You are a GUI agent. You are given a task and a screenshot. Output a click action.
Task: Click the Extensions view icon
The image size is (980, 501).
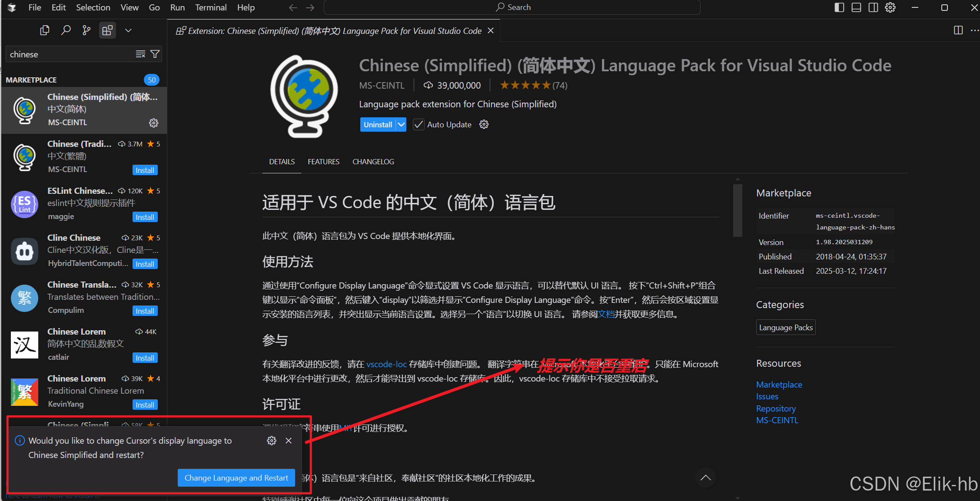coord(107,30)
